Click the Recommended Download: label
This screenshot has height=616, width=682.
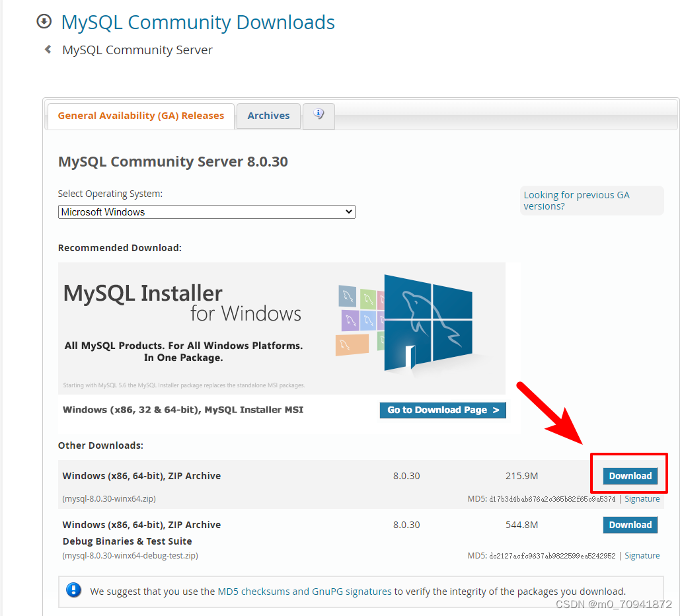[120, 248]
